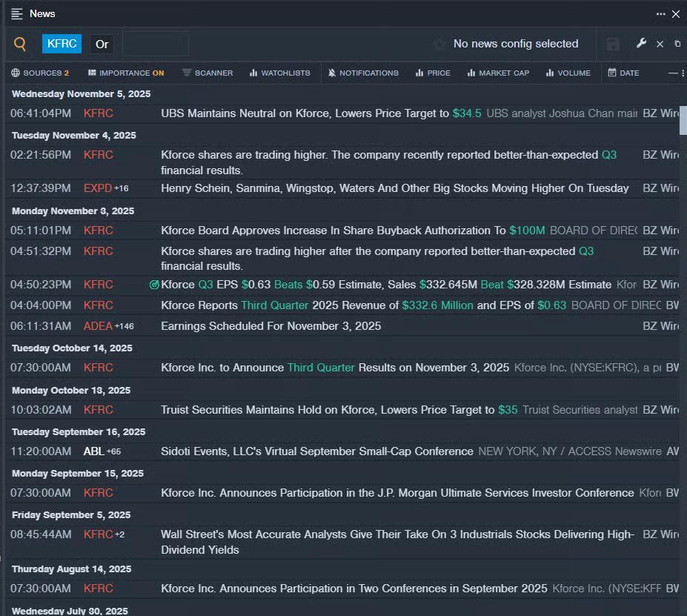Click the copy window icon in the toolbar
687x616 pixels.
(x=677, y=44)
